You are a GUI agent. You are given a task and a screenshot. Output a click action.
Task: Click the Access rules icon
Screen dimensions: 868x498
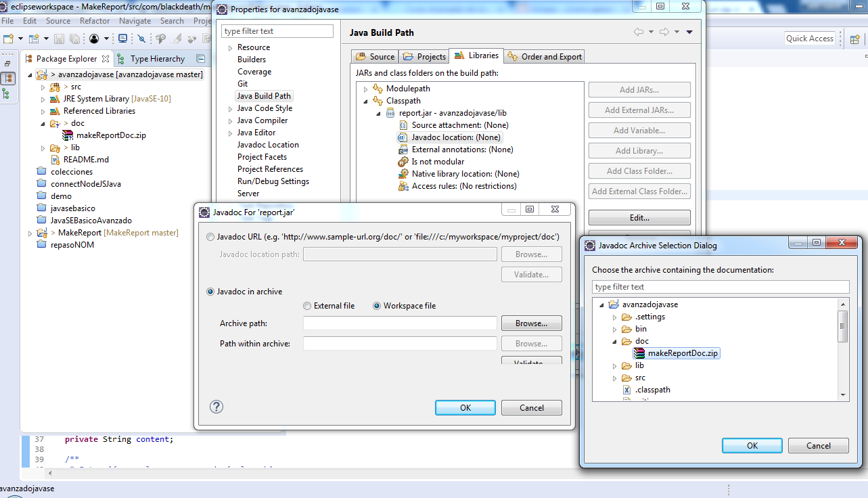coord(403,186)
